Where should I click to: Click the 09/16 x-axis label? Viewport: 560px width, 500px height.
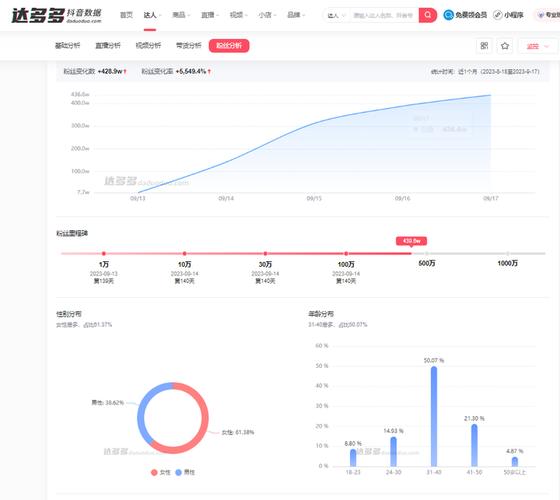(402, 198)
